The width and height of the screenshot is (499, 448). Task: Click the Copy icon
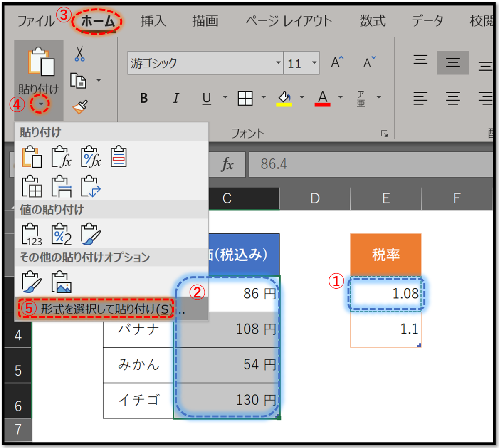click(x=78, y=82)
